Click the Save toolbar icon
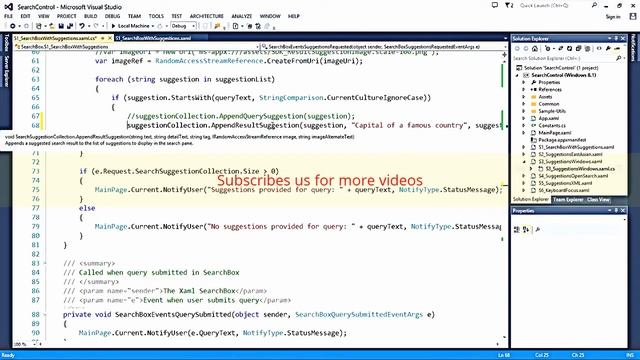640x360 pixels. click(x=61, y=26)
